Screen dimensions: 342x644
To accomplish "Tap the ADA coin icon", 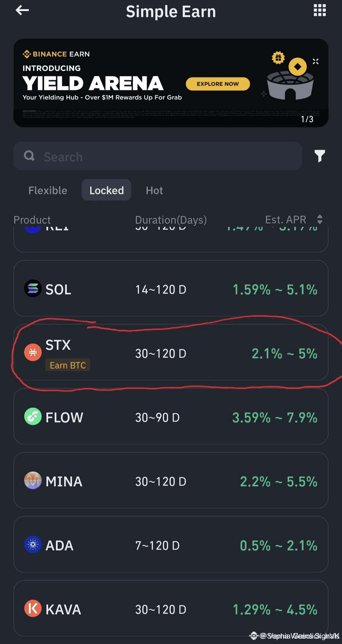I will 33,544.
